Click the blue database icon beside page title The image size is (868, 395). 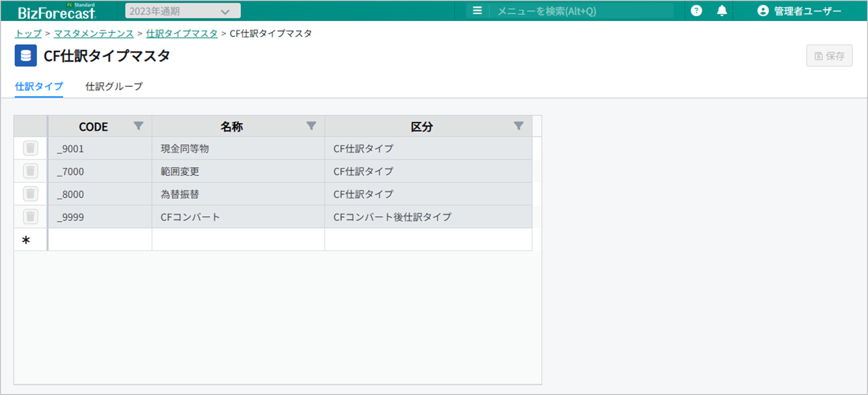[26, 56]
